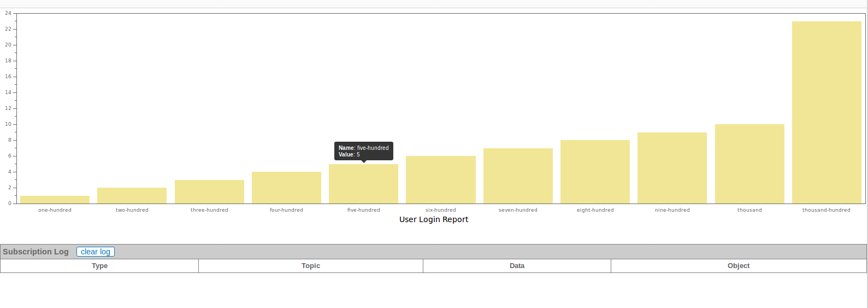
Task: Click the Subscription Log heading
Action: tap(36, 252)
